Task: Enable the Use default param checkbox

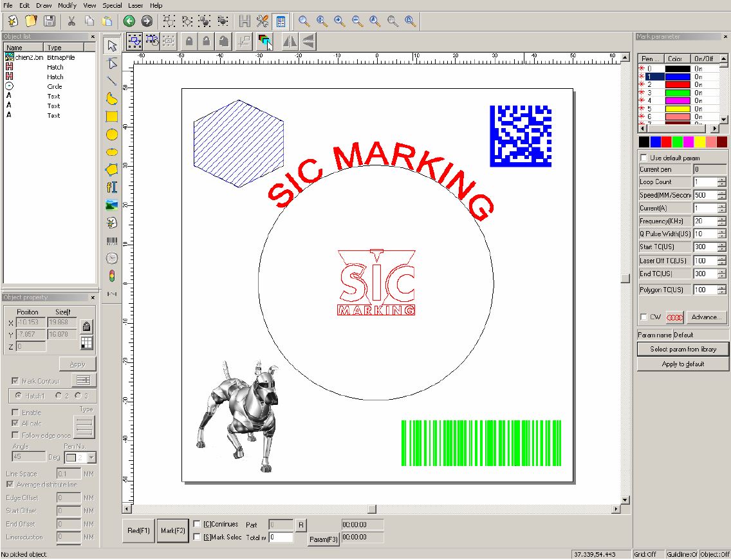Action: coord(643,158)
